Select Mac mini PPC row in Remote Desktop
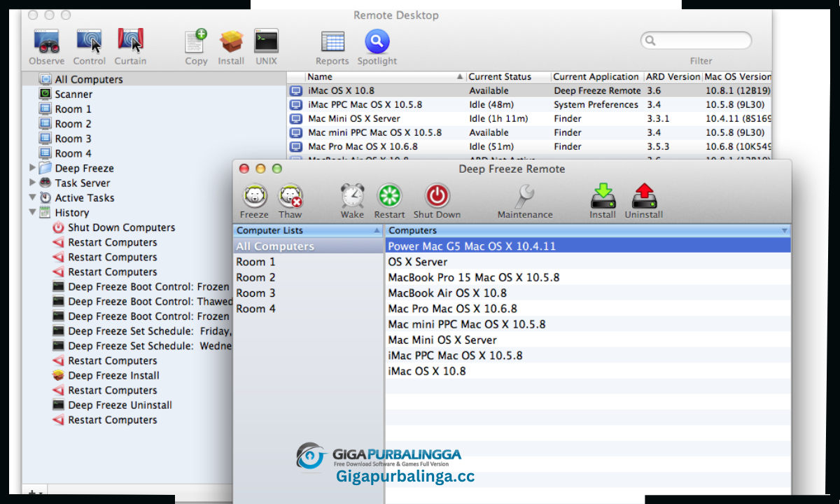The height and width of the screenshot is (504, 840). point(530,132)
